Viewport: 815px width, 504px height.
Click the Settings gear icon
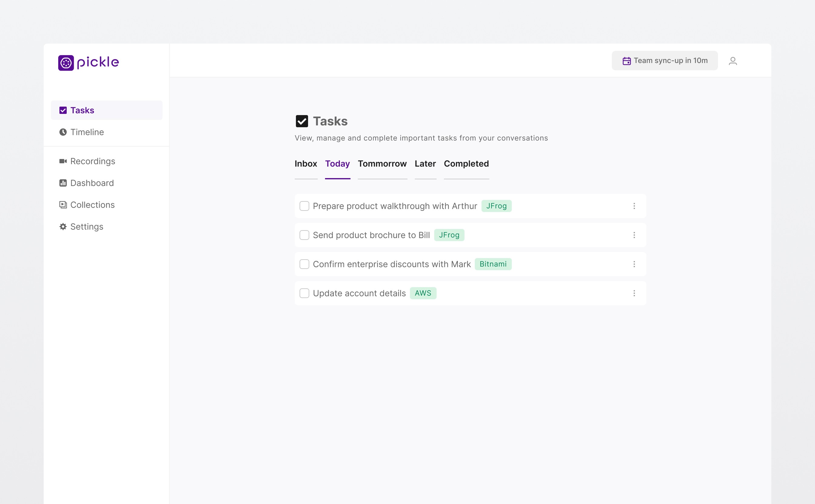coord(63,227)
